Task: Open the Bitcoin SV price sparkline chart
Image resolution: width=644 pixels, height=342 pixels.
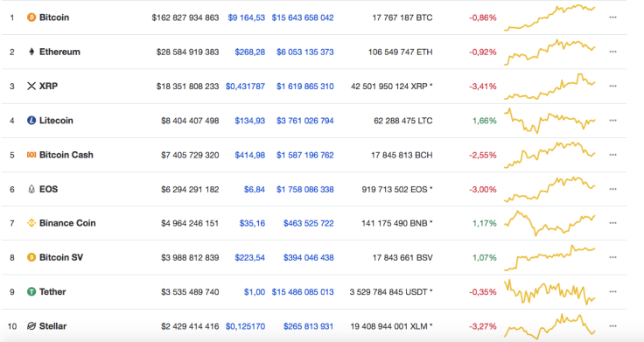Action: (x=549, y=257)
